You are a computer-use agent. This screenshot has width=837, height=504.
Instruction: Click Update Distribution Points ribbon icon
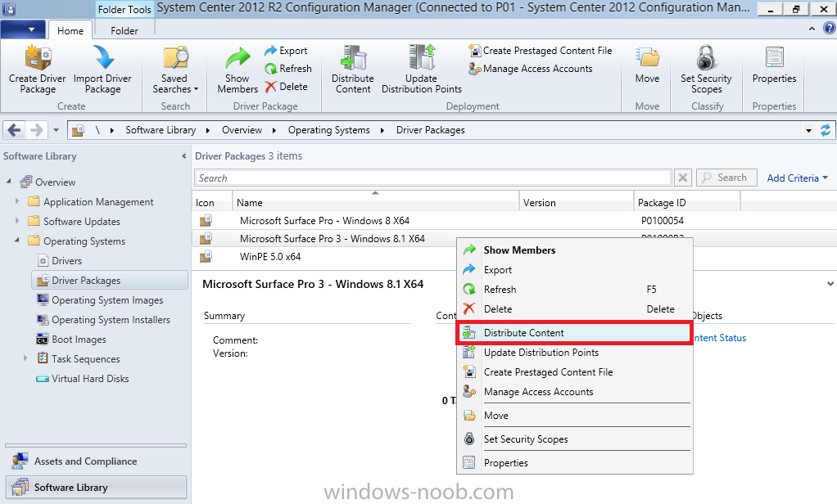[x=422, y=70]
